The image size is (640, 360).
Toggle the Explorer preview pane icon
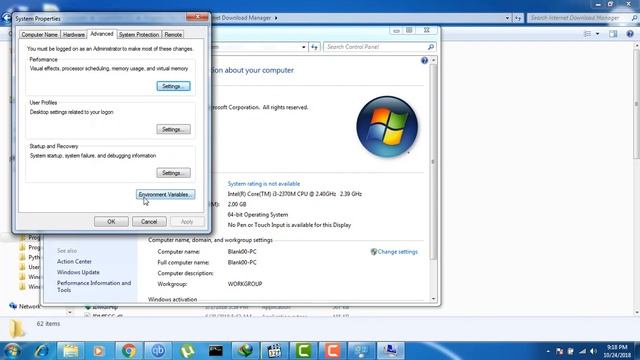tap(613, 34)
